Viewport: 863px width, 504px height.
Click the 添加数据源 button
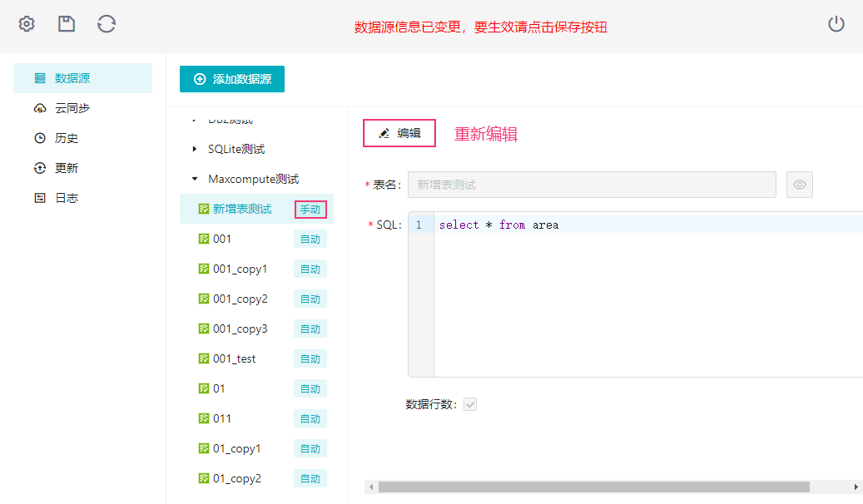(231, 79)
